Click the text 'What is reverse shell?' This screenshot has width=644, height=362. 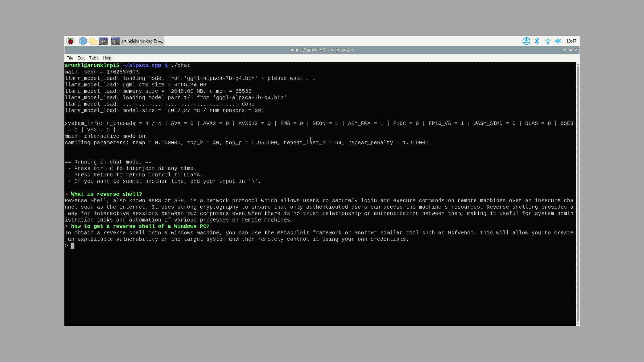pos(106,194)
